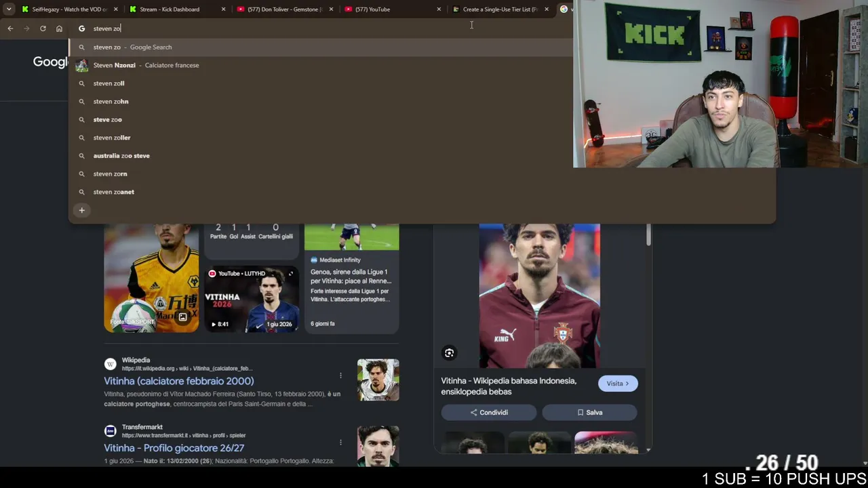Open the Transfermarkt result options menu
Image resolution: width=868 pixels, height=488 pixels.
pos(340,443)
